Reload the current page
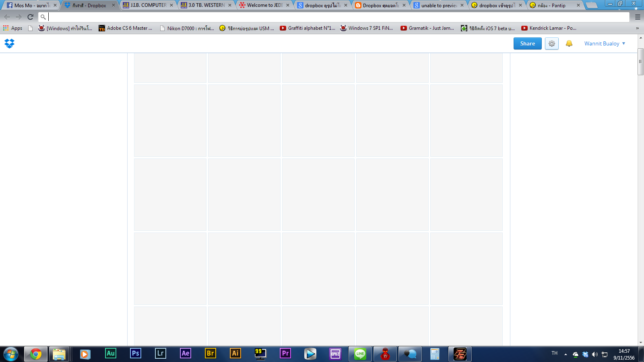Viewport: 644px width, 362px height. pos(30,17)
